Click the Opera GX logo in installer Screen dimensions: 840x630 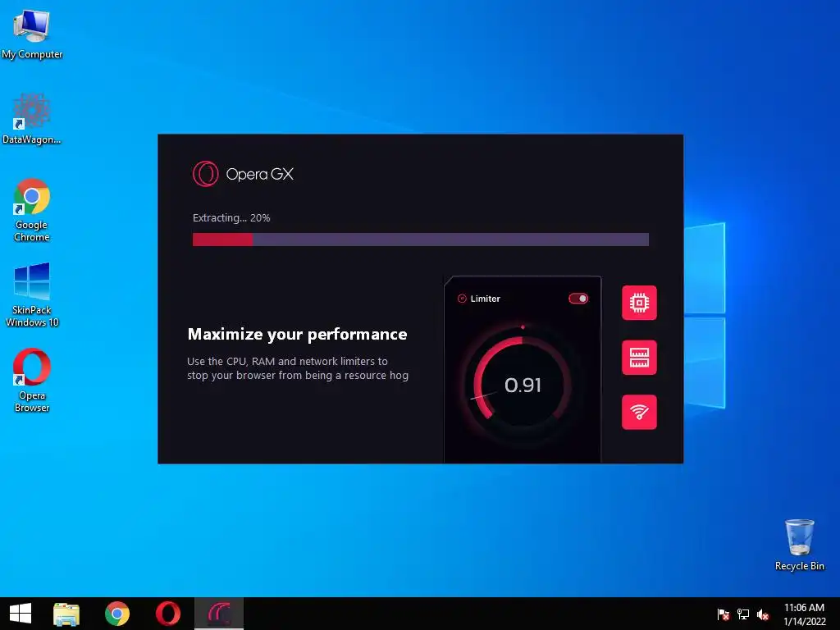point(206,174)
